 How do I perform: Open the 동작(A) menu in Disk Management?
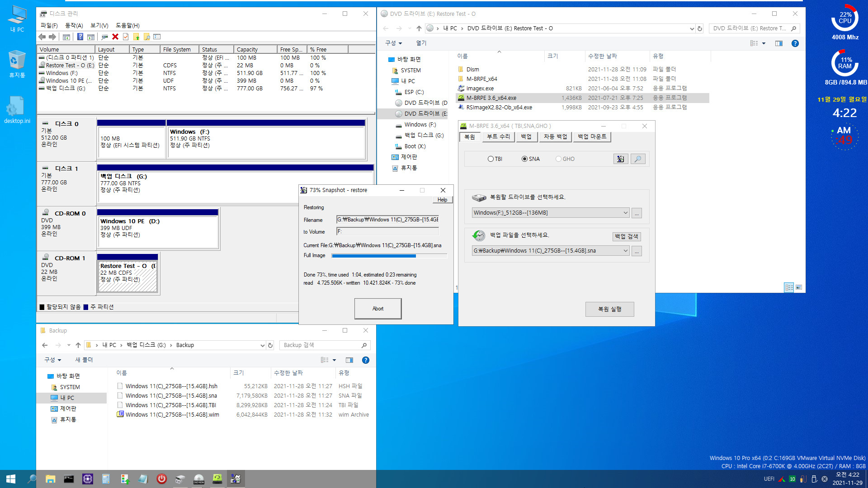pos(74,26)
